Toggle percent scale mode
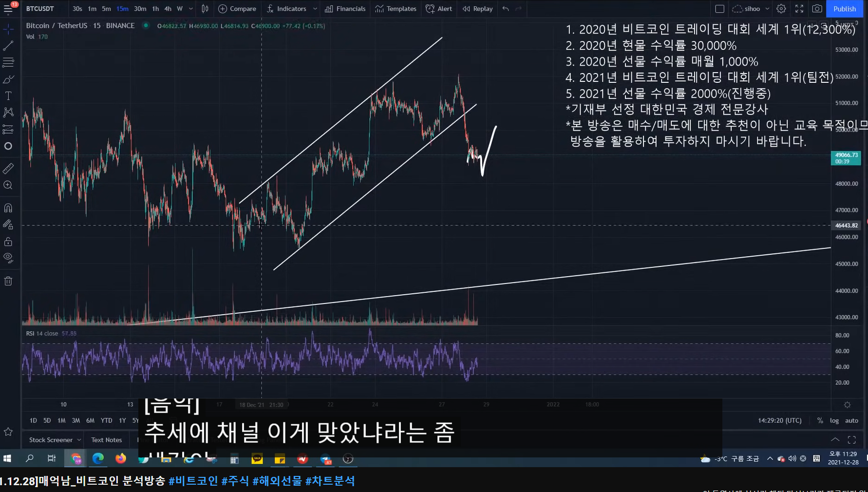The height and width of the screenshot is (492, 868). (x=820, y=420)
